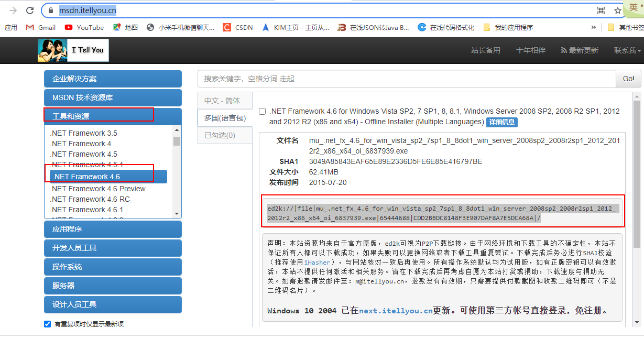Open the 其他书签 bookmarks folder

[626, 27]
